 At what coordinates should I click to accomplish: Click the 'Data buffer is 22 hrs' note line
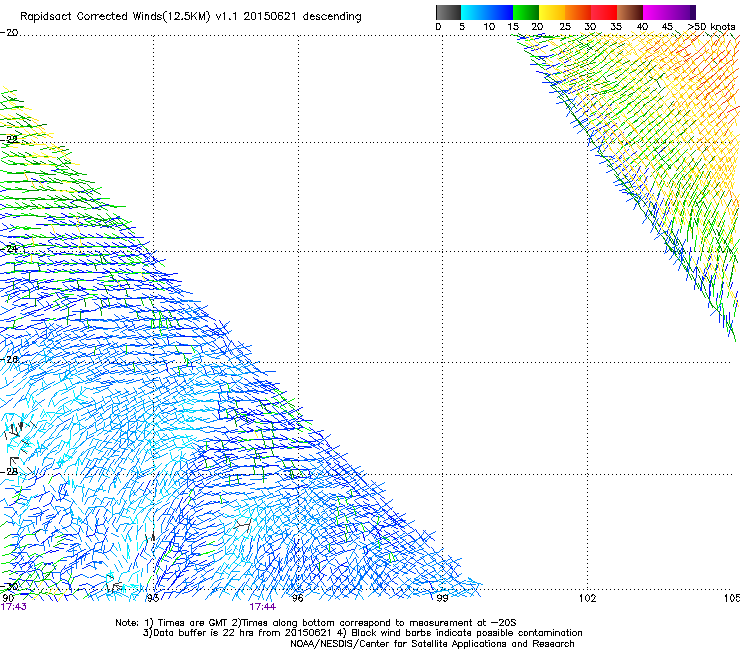click(362, 633)
